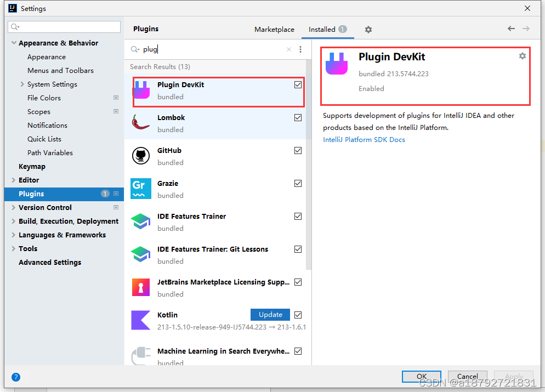
Task: Expand the System Settings node
Action: click(22, 84)
